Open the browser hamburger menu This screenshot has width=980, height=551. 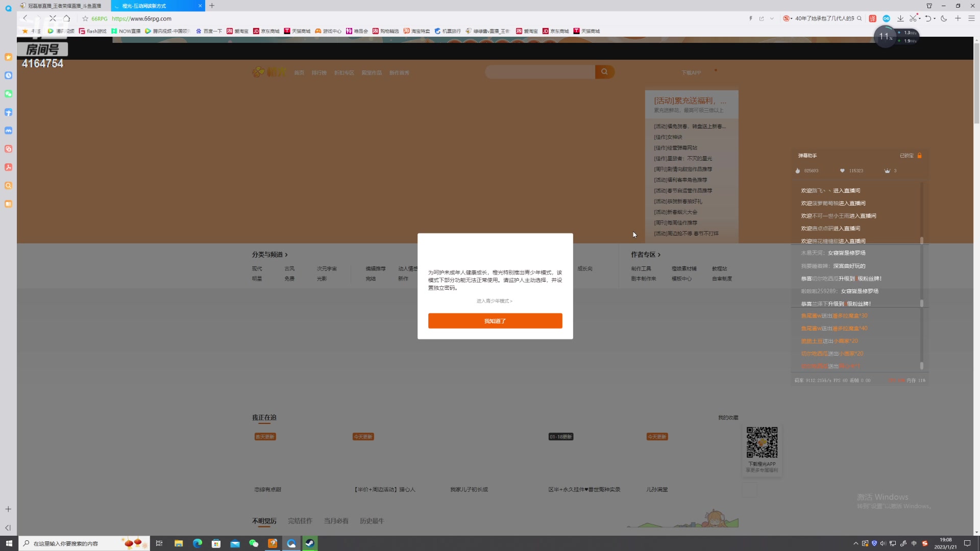(971, 18)
